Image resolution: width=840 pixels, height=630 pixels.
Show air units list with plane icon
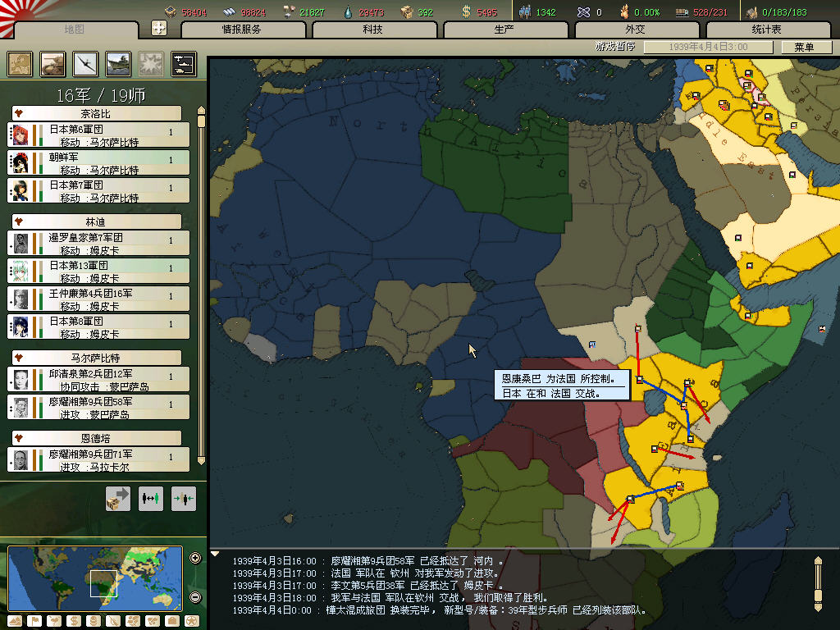click(85, 64)
